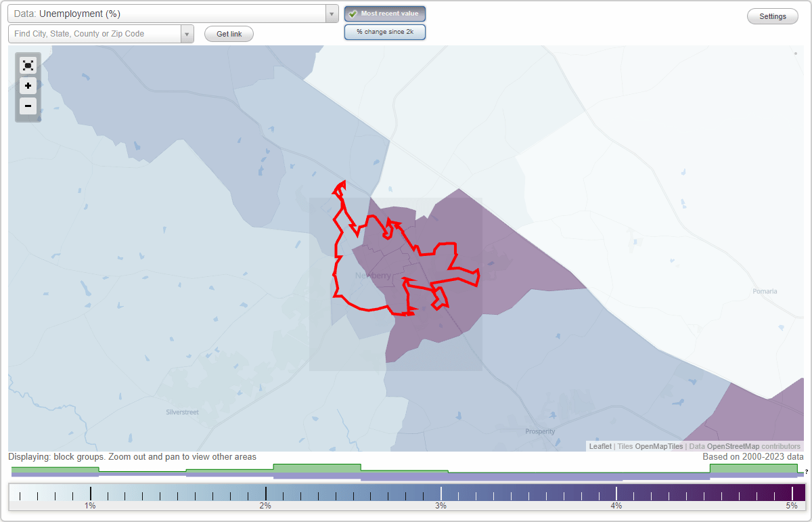The height and width of the screenshot is (522, 812).
Task: Open the Find City dropdown arrow
Action: tap(187, 33)
